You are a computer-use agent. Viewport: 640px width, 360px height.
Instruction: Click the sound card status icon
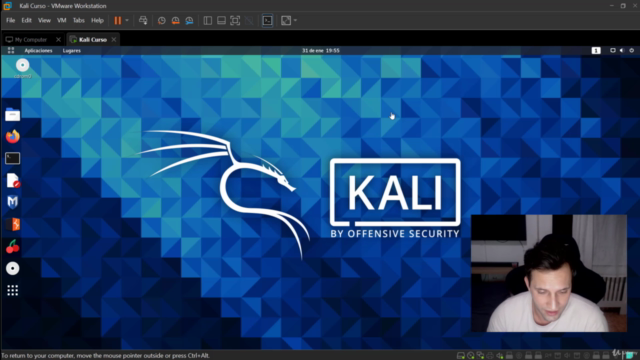(x=500, y=356)
